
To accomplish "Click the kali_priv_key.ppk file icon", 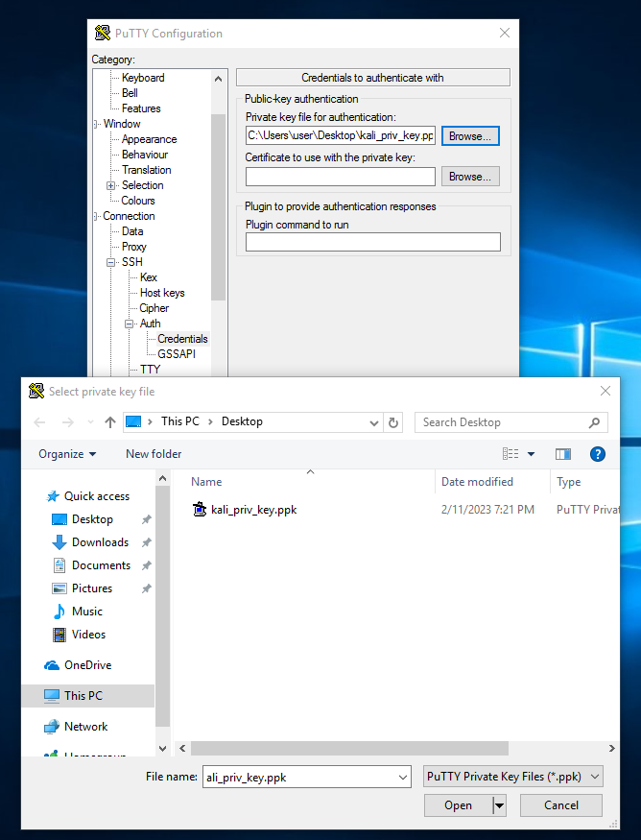I will tap(200, 510).
